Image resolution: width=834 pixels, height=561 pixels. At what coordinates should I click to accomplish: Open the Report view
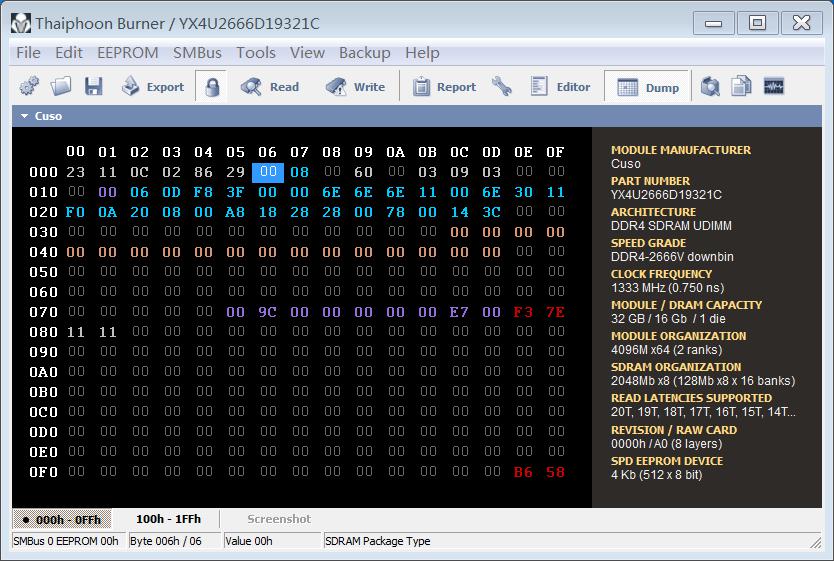(x=444, y=87)
